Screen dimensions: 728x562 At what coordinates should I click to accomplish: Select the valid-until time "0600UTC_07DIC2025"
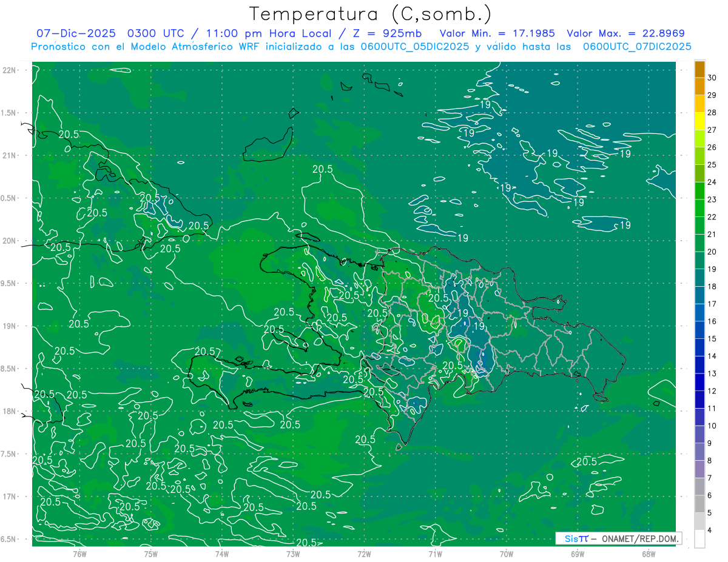pos(637,47)
